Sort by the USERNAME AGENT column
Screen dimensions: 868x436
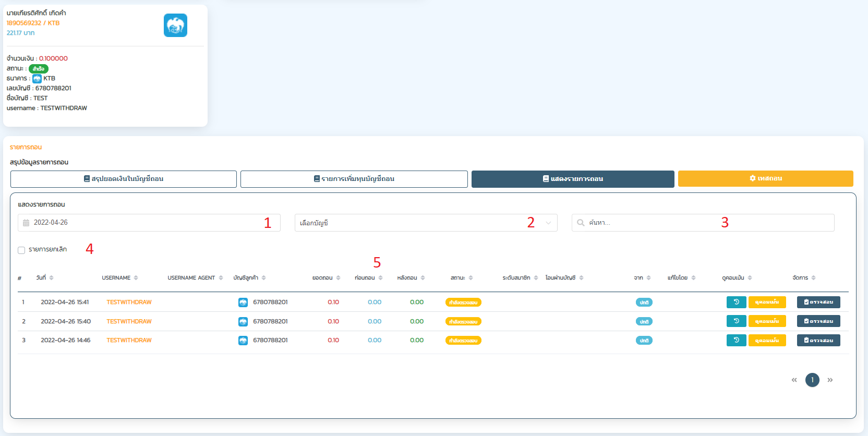221,278
